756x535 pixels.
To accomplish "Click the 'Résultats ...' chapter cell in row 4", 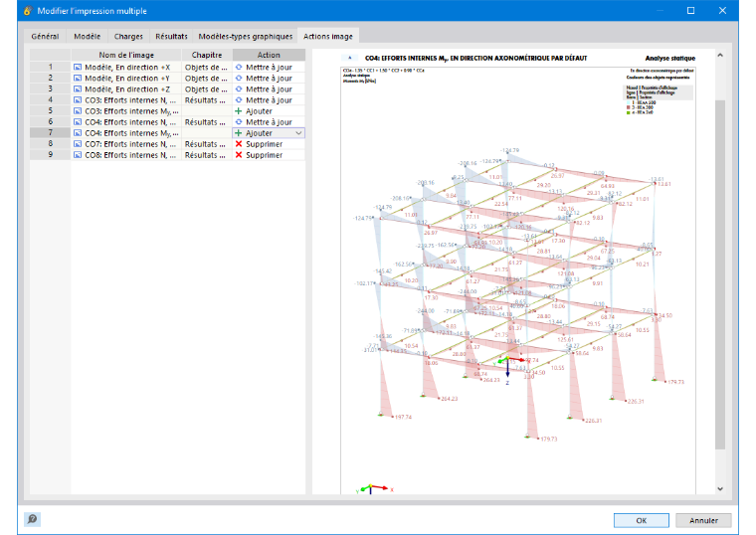I will 207,100.
